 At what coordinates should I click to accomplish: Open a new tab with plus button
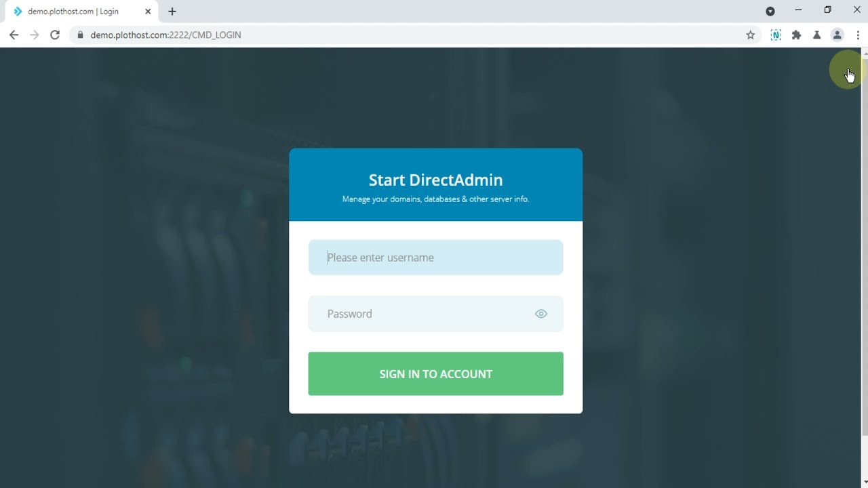[172, 12]
